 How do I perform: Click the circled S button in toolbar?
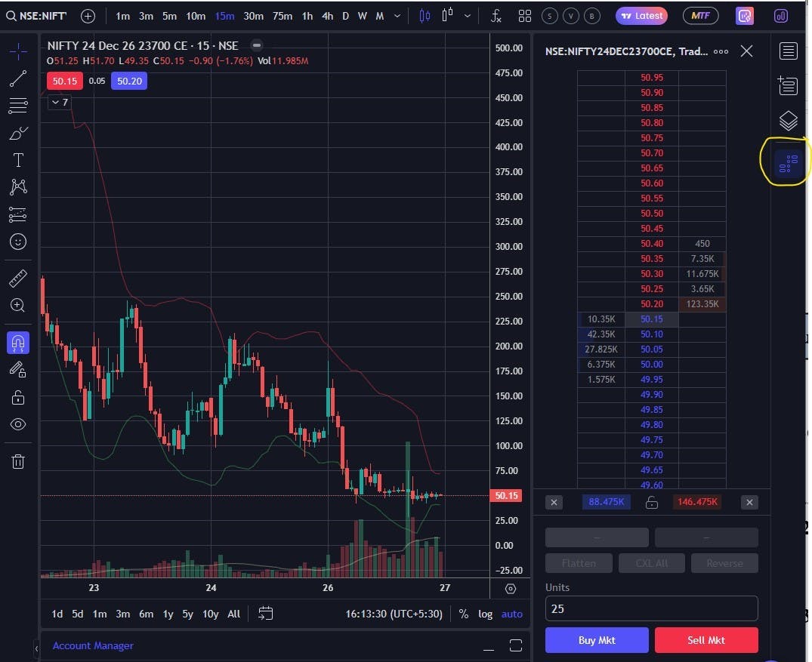549,16
